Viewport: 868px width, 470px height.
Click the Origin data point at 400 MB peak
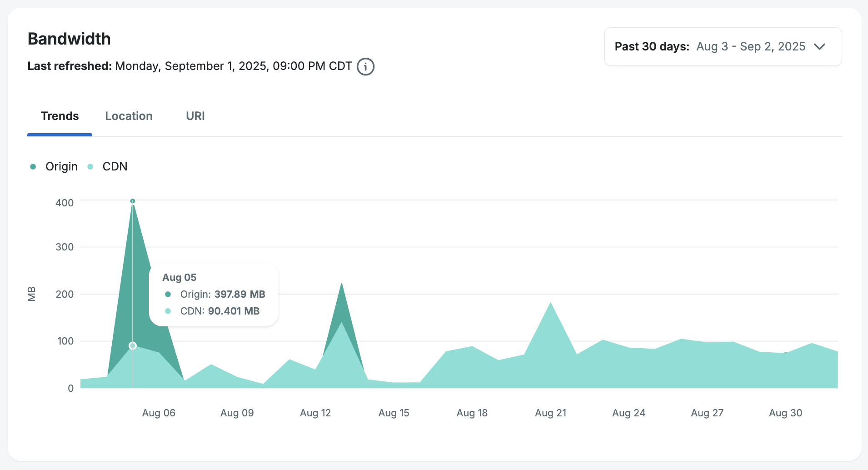pyautogui.click(x=133, y=201)
